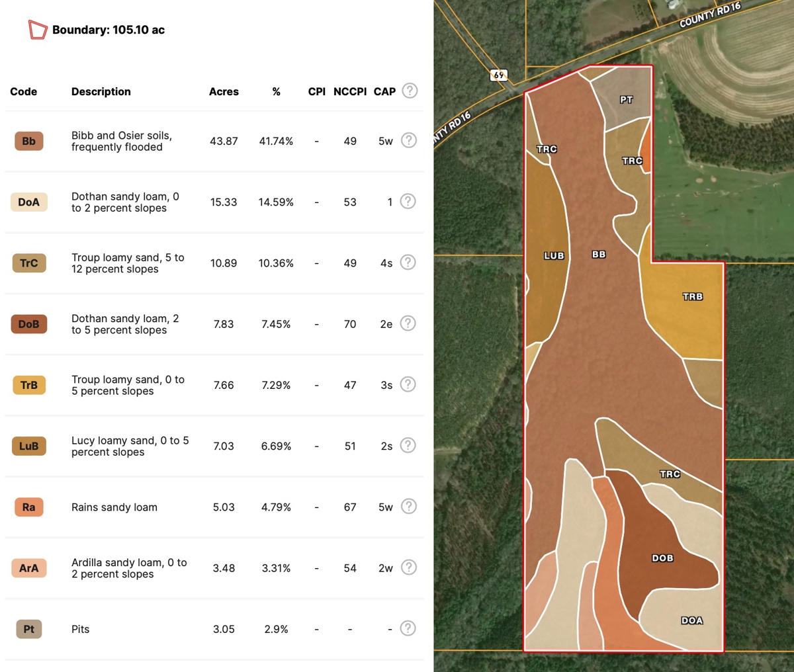
Task: Open help icon for Troup 5 to 12 percent row
Action: pyautogui.click(x=408, y=263)
